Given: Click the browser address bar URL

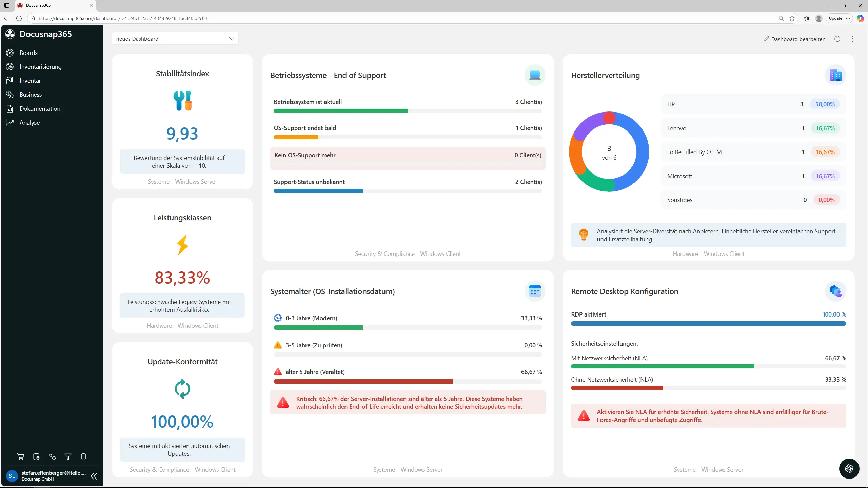Looking at the screenshot, I should tap(123, 18).
